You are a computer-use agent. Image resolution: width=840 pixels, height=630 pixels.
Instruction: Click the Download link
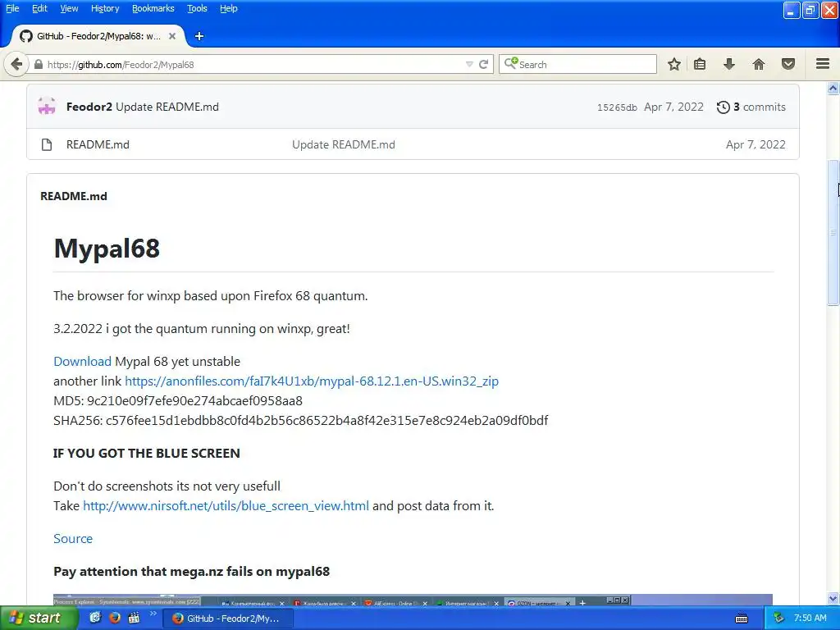pos(83,362)
